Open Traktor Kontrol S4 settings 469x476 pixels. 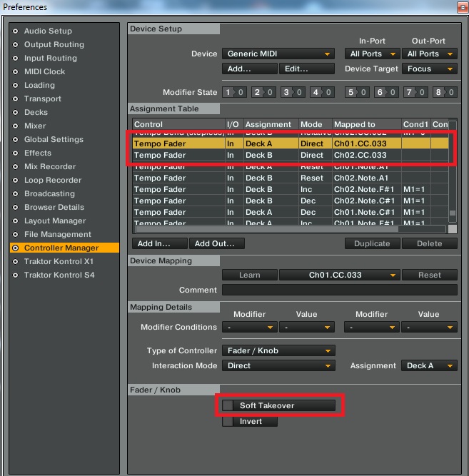[59, 275]
